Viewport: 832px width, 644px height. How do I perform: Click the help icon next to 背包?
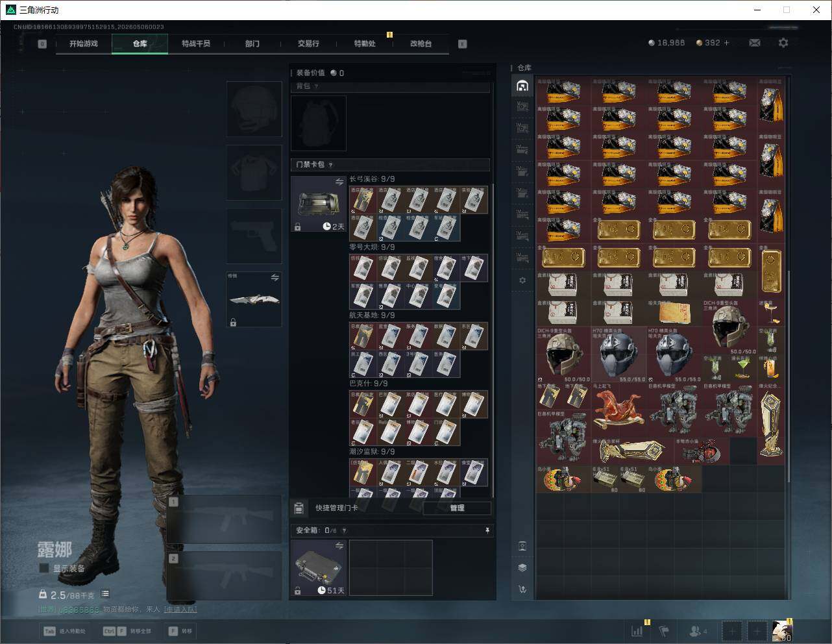[x=317, y=86]
